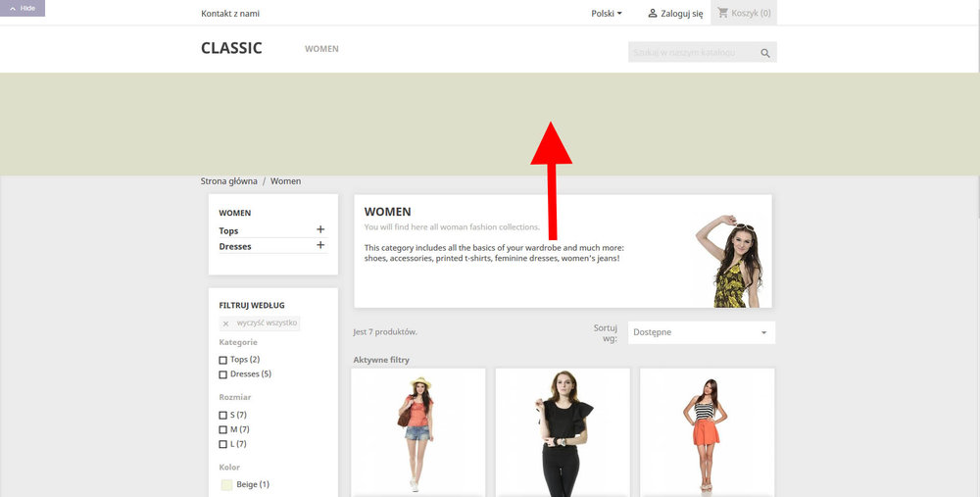
Task: Click the shopping cart icon
Action: (x=723, y=13)
